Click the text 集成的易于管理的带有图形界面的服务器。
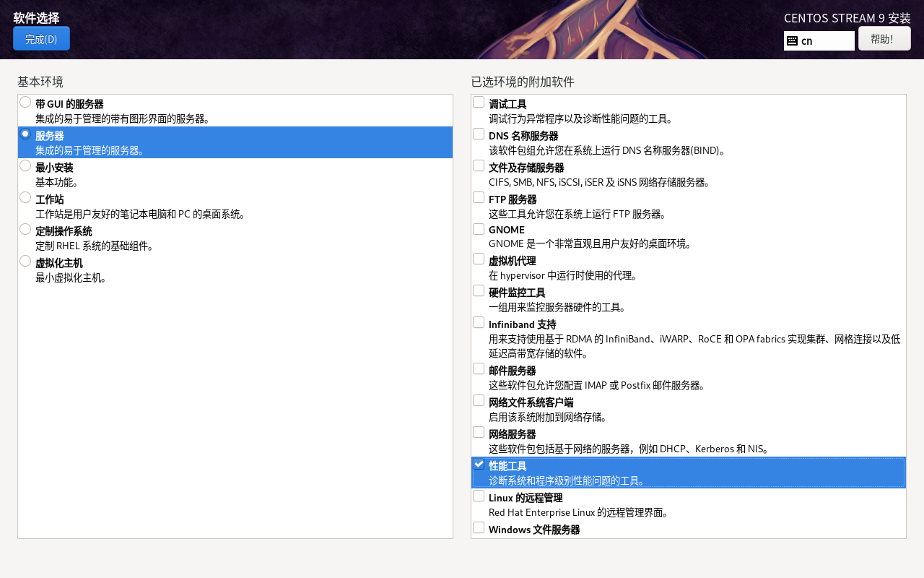 (123, 118)
